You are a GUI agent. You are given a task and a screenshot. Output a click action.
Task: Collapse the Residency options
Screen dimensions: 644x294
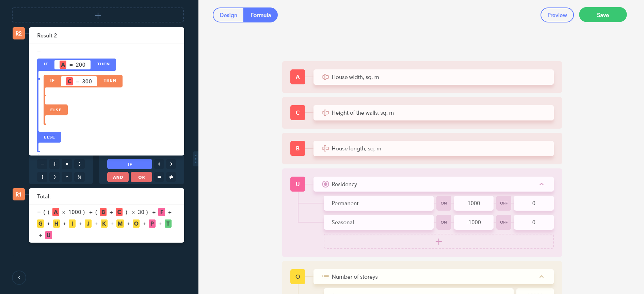542,184
